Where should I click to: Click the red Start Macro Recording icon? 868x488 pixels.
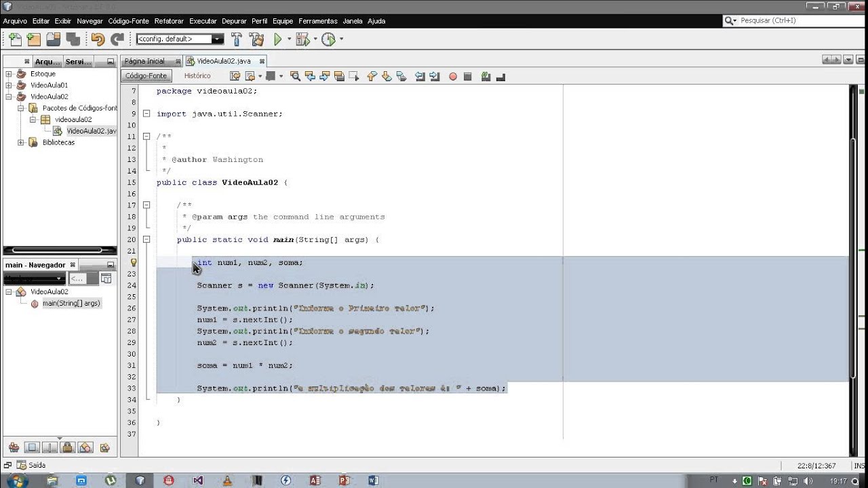point(453,77)
